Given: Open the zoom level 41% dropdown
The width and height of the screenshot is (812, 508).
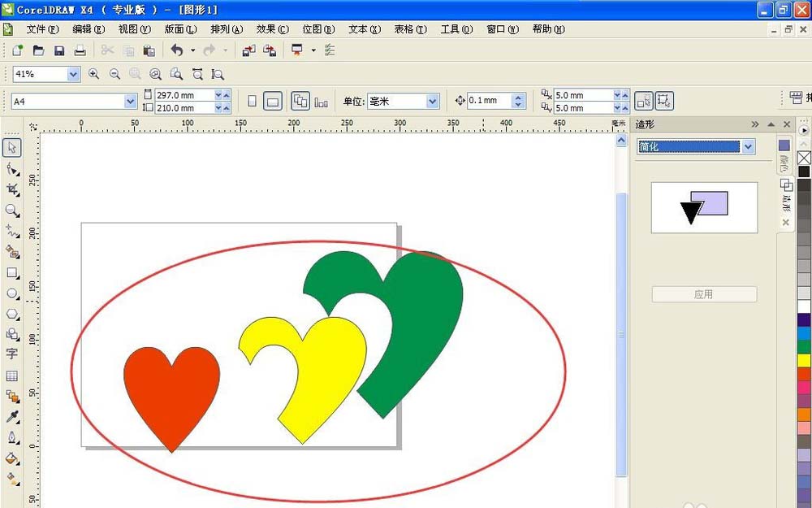Looking at the screenshot, I should coord(74,74).
